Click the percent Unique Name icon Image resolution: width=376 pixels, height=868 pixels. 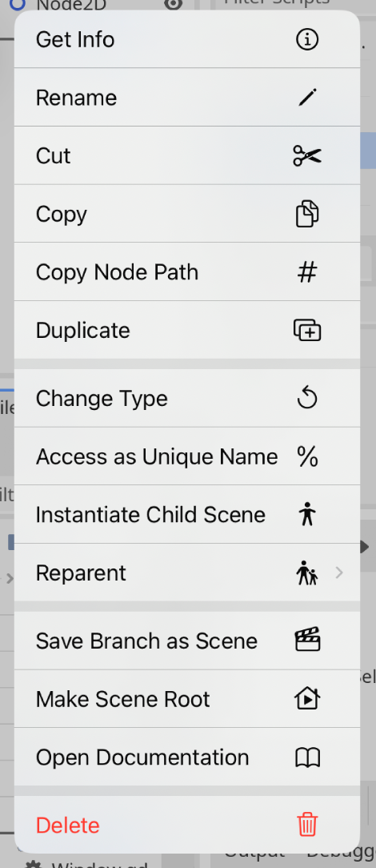click(307, 456)
